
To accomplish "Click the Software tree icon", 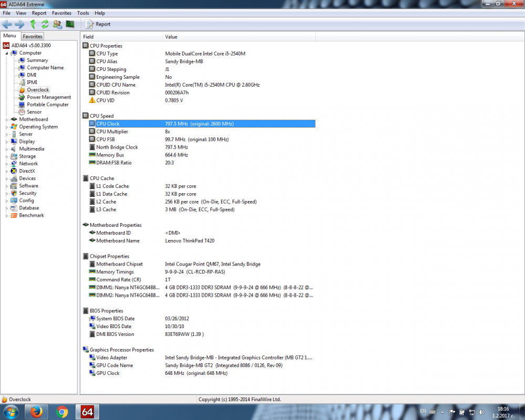I will 14,186.
